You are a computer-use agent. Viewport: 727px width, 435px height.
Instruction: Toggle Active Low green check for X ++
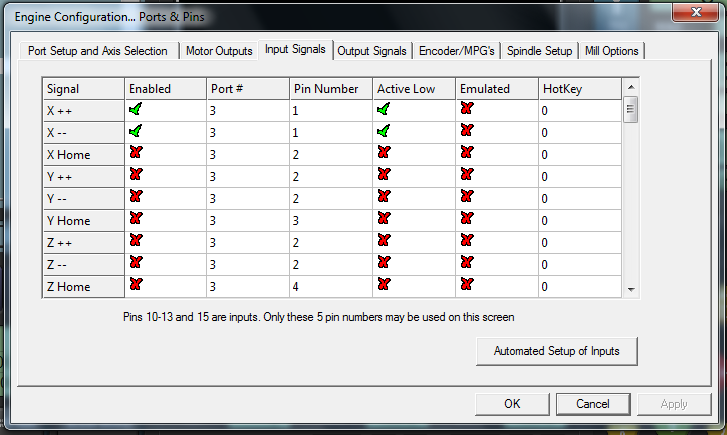[384, 108]
